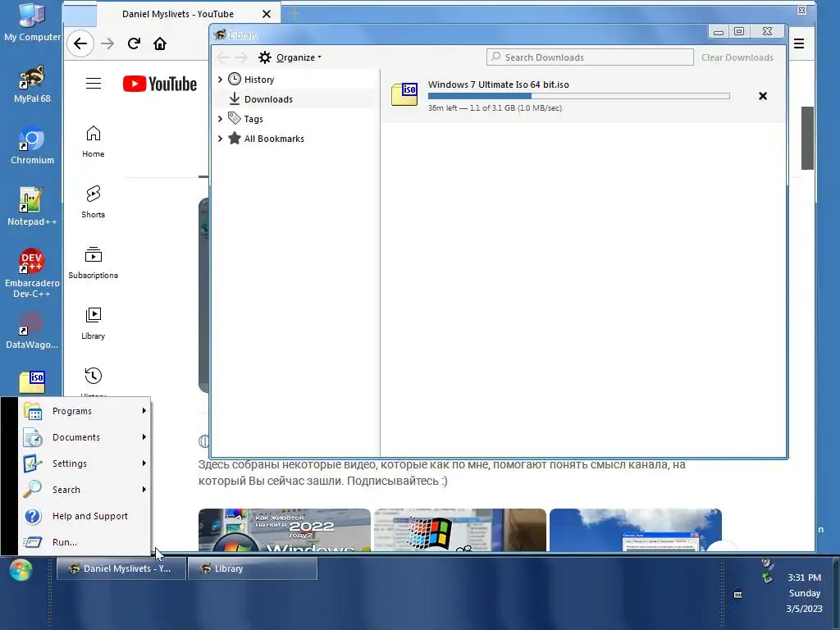Open the Windows flag logo video thumbnail

tap(460, 530)
